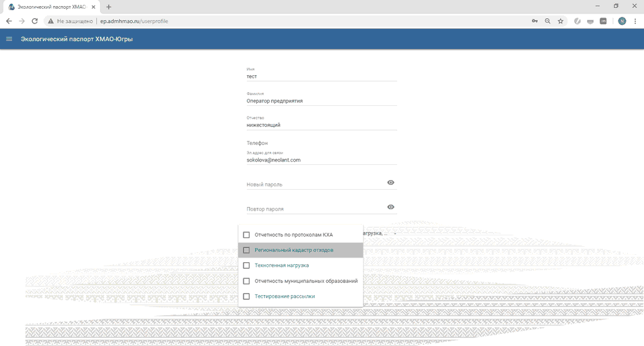The width and height of the screenshot is (644, 346).
Task: Click the Телефон input field
Action: (322, 143)
